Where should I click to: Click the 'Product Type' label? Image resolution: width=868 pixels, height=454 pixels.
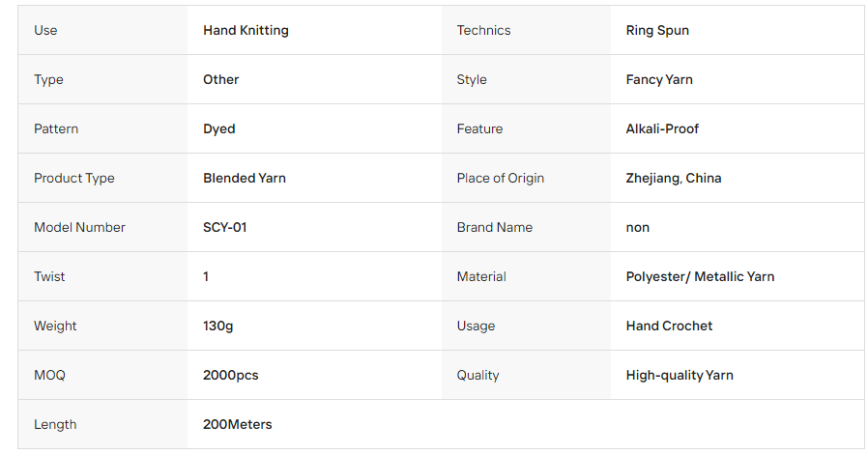pyautogui.click(x=73, y=178)
